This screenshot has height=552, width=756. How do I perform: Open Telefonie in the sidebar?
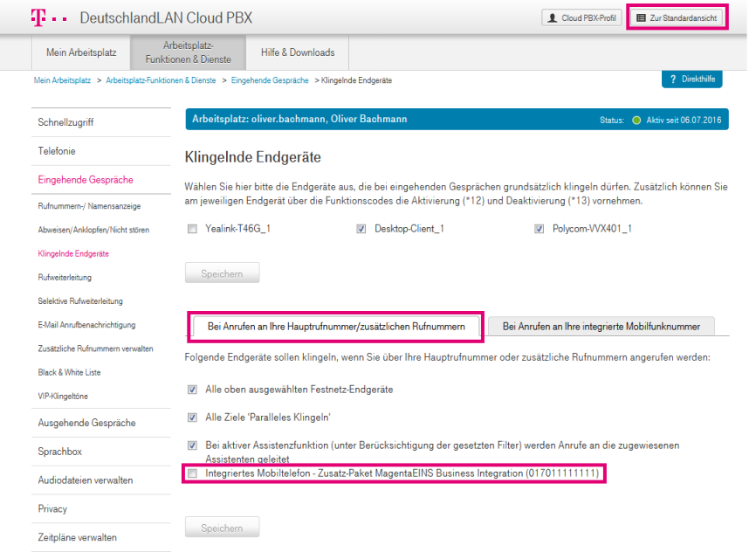point(101,151)
